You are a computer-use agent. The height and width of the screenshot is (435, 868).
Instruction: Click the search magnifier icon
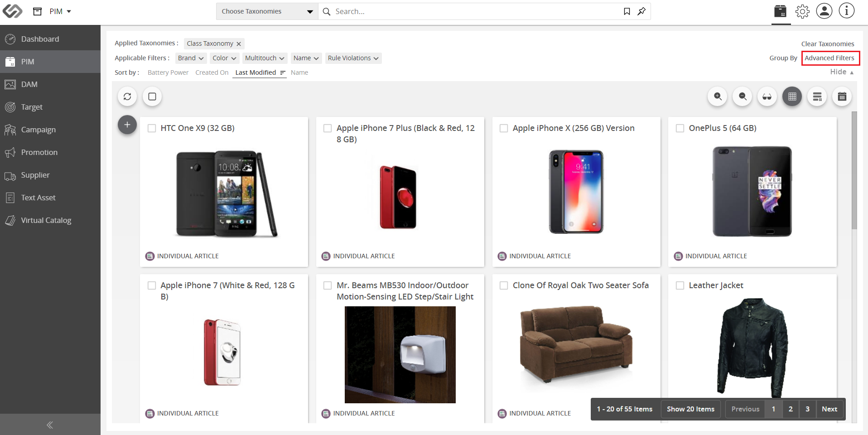(x=327, y=11)
